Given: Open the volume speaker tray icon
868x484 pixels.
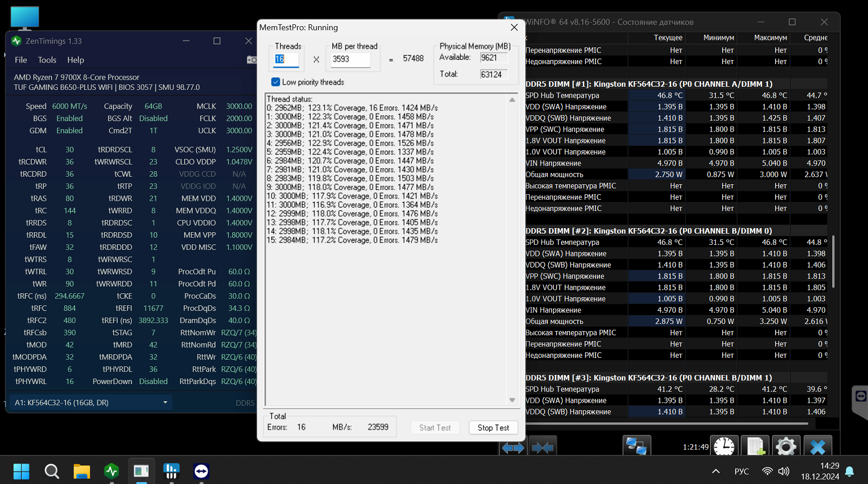Looking at the screenshot, I should [x=784, y=471].
